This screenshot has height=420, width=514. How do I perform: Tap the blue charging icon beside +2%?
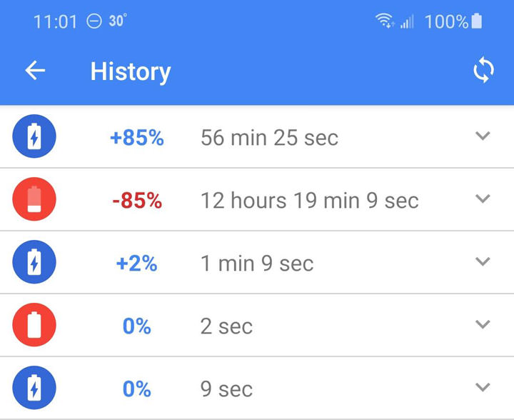tap(34, 264)
